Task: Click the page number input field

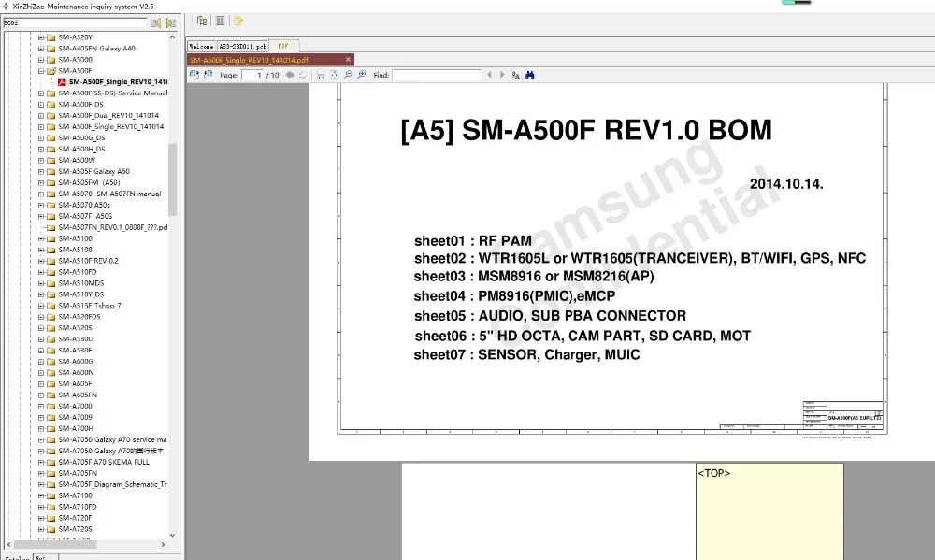Action: (252, 75)
